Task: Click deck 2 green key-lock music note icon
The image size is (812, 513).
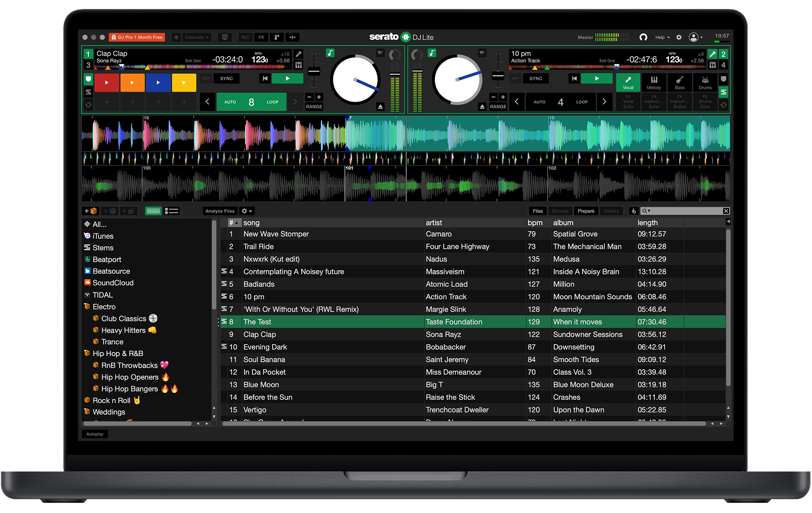Action: point(432,53)
